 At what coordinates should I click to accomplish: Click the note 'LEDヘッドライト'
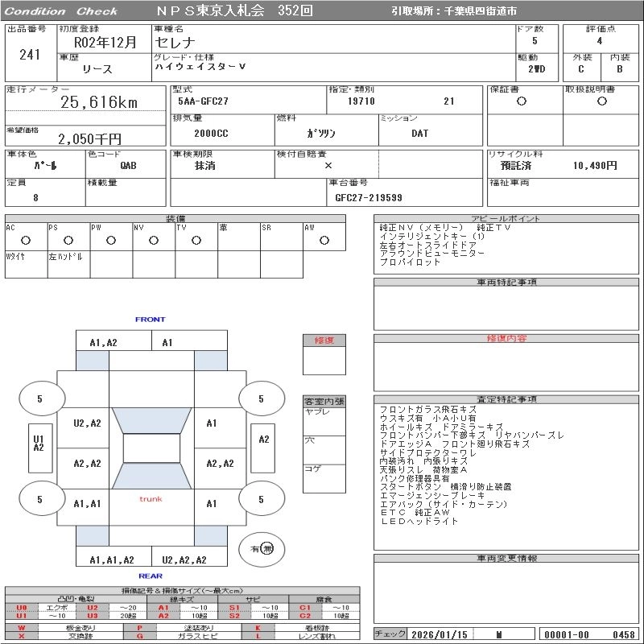tap(419, 521)
